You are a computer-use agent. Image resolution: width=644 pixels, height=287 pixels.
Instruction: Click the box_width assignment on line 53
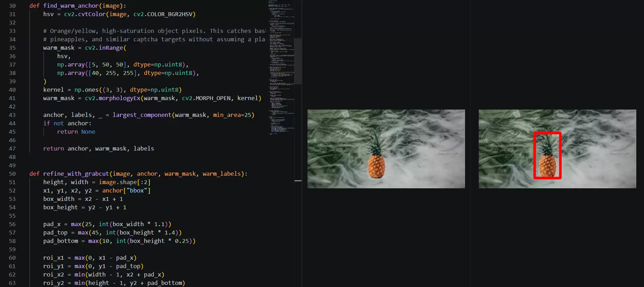[83, 199]
